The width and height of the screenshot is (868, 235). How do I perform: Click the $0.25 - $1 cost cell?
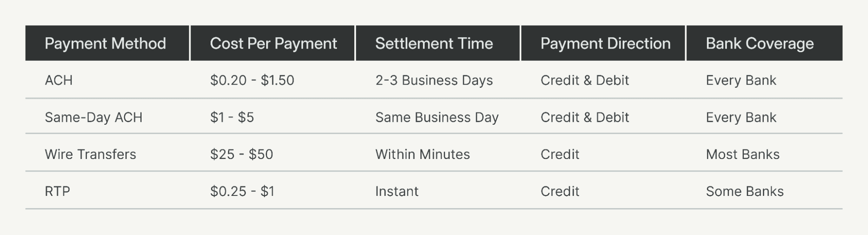point(242,191)
